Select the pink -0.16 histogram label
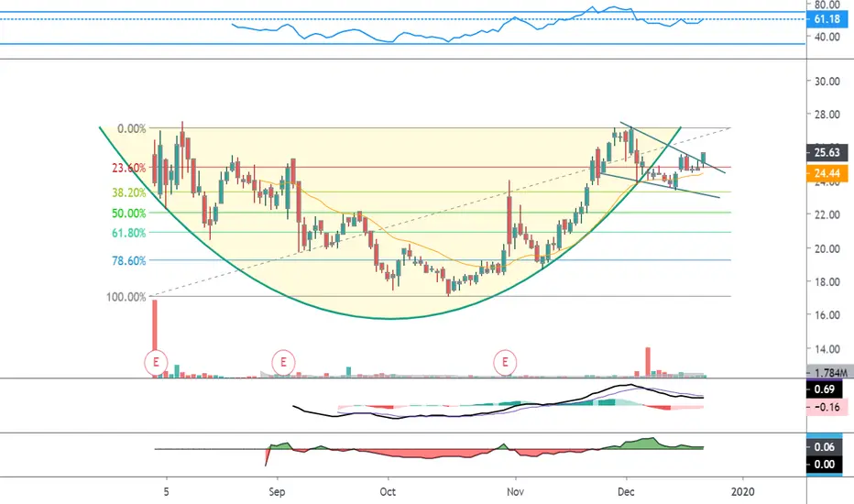Screen dimensions: 854x504 [827, 407]
